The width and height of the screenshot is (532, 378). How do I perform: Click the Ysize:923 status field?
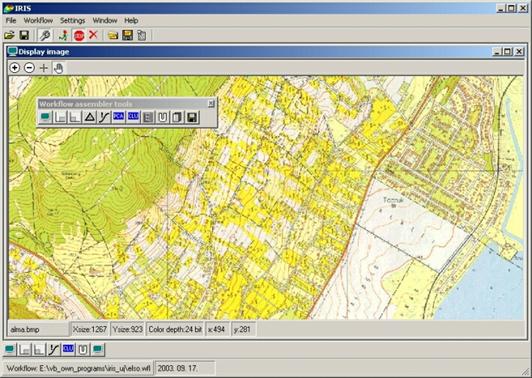click(128, 329)
